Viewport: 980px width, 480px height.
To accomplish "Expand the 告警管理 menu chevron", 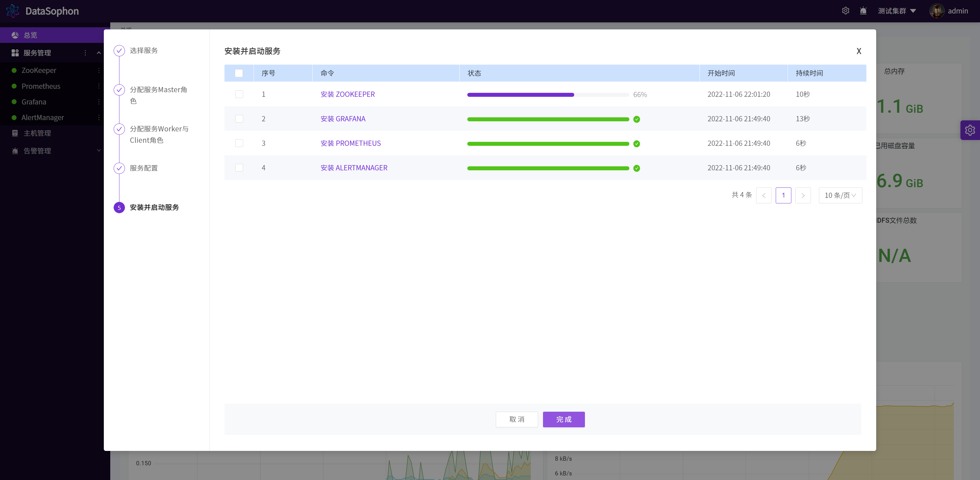I will (x=99, y=151).
